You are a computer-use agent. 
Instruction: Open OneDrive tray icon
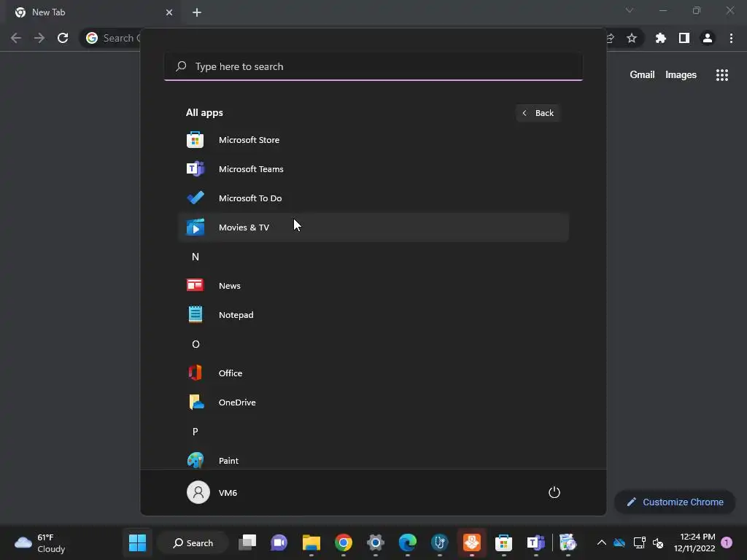click(619, 542)
